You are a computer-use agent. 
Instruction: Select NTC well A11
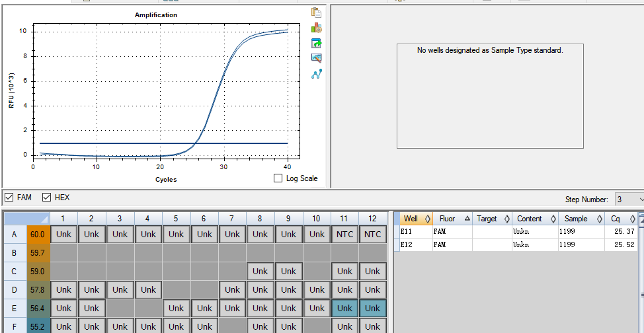[x=344, y=235]
